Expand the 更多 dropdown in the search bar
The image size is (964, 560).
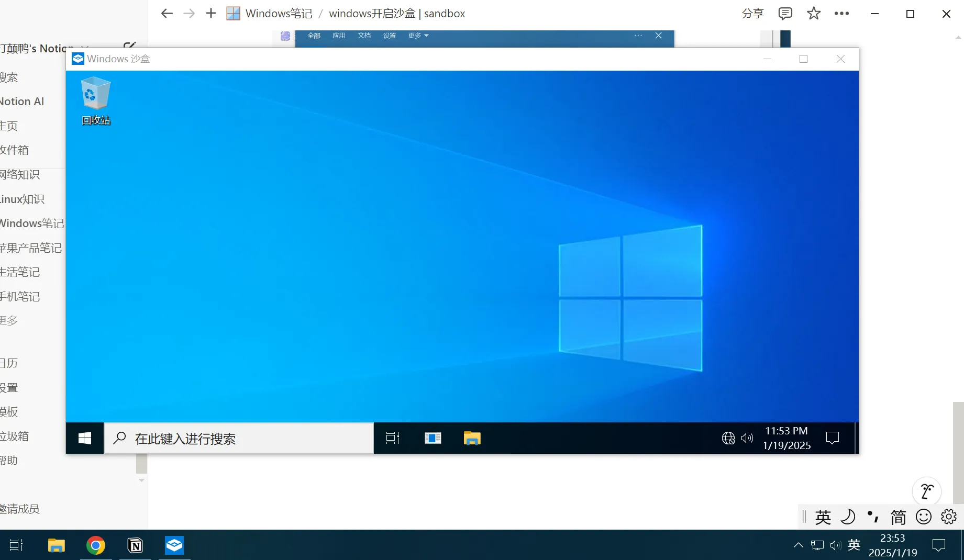(x=417, y=35)
